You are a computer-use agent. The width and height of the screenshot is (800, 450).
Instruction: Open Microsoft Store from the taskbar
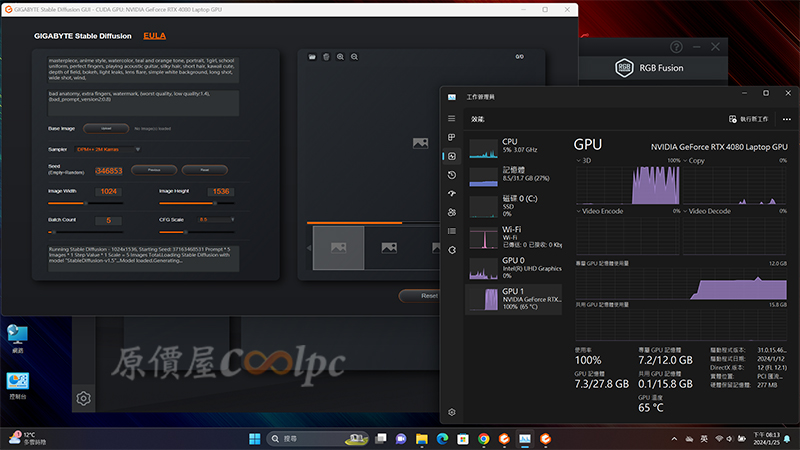click(x=463, y=439)
